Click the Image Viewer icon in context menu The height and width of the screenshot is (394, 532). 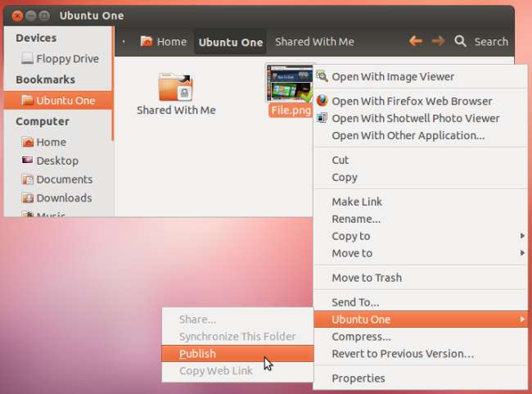point(322,76)
